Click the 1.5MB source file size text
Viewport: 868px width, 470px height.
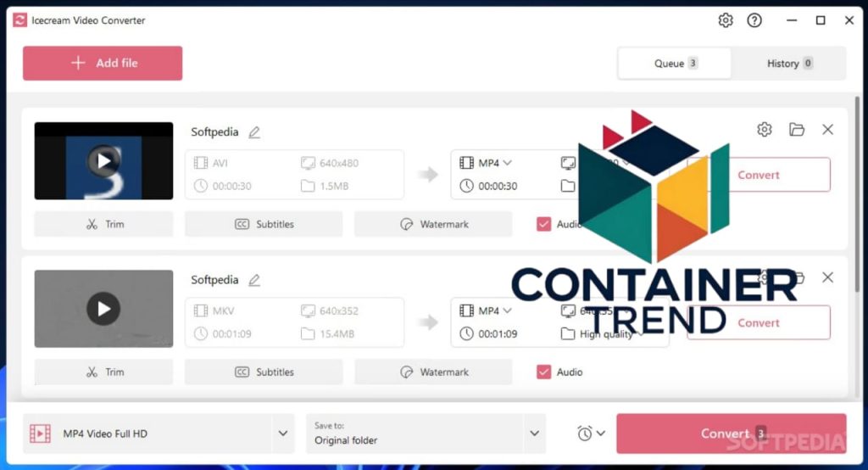[334, 187]
